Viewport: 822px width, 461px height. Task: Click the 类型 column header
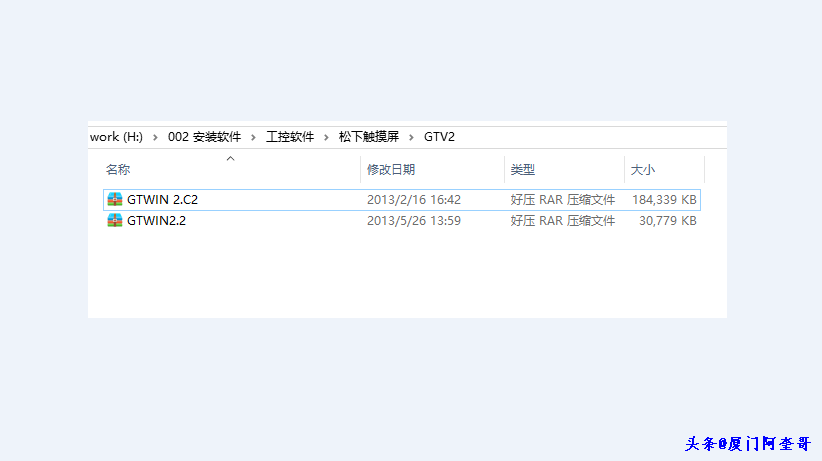pyautogui.click(x=523, y=170)
